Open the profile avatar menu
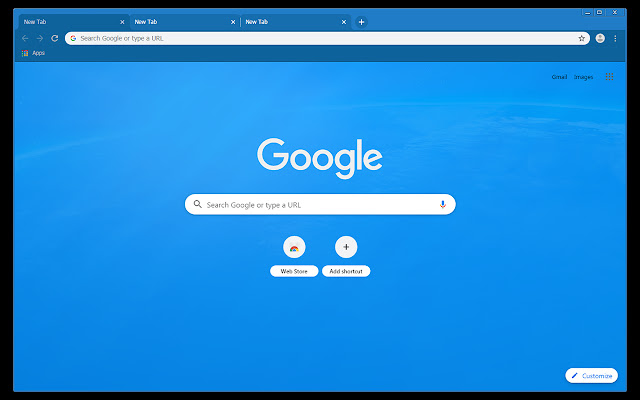This screenshot has width=640, height=400. 600,38
